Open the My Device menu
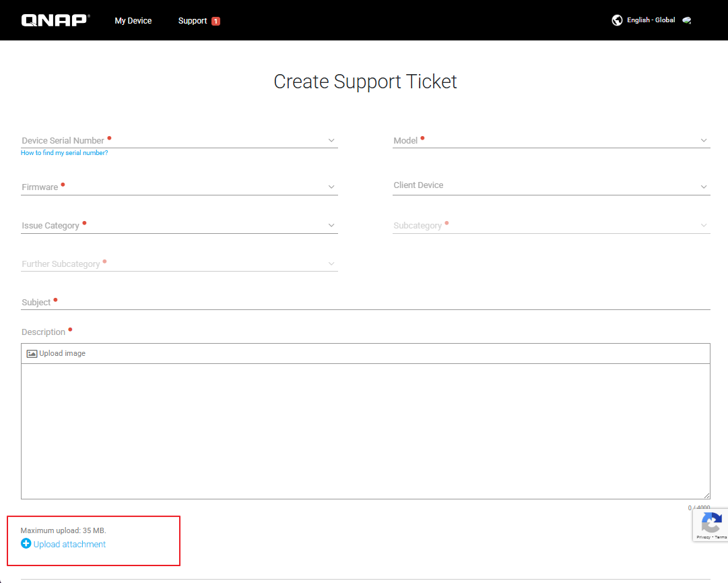This screenshot has height=583, width=728. [x=133, y=21]
